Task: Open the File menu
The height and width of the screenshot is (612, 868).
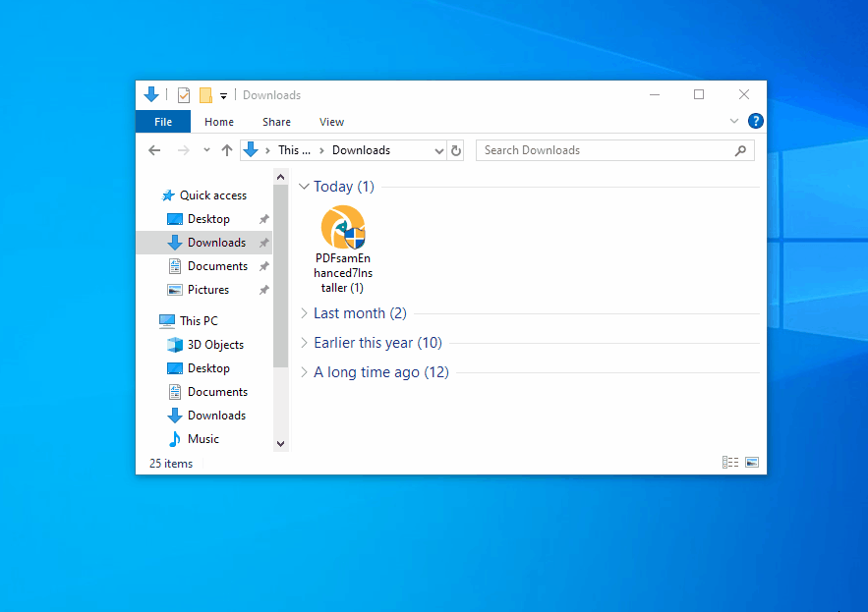Action: click(162, 121)
